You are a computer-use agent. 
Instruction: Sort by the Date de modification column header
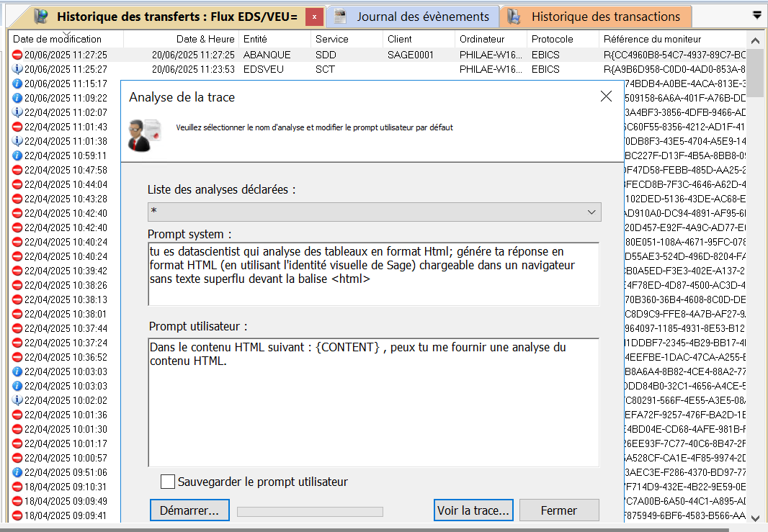coord(58,39)
